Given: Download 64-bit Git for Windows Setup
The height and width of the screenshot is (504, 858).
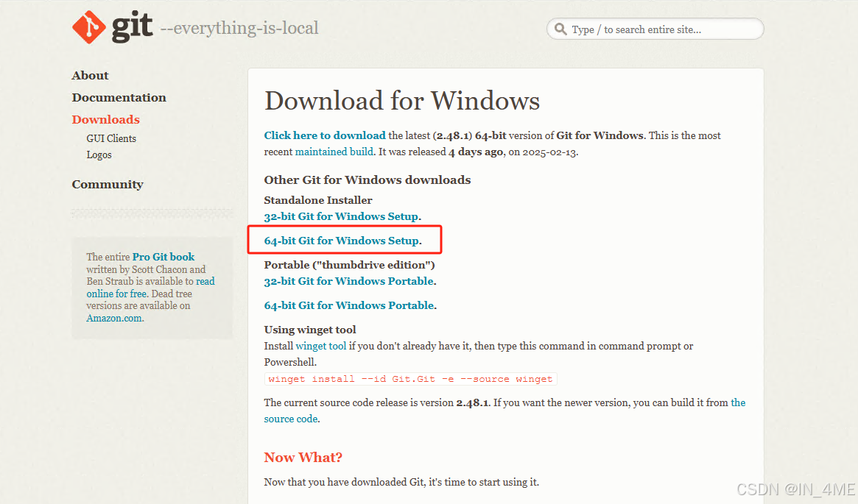Looking at the screenshot, I should coord(342,241).
